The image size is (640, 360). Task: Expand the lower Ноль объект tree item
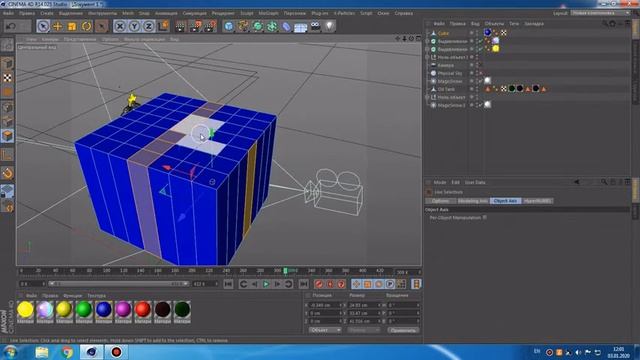pos(427,97)
